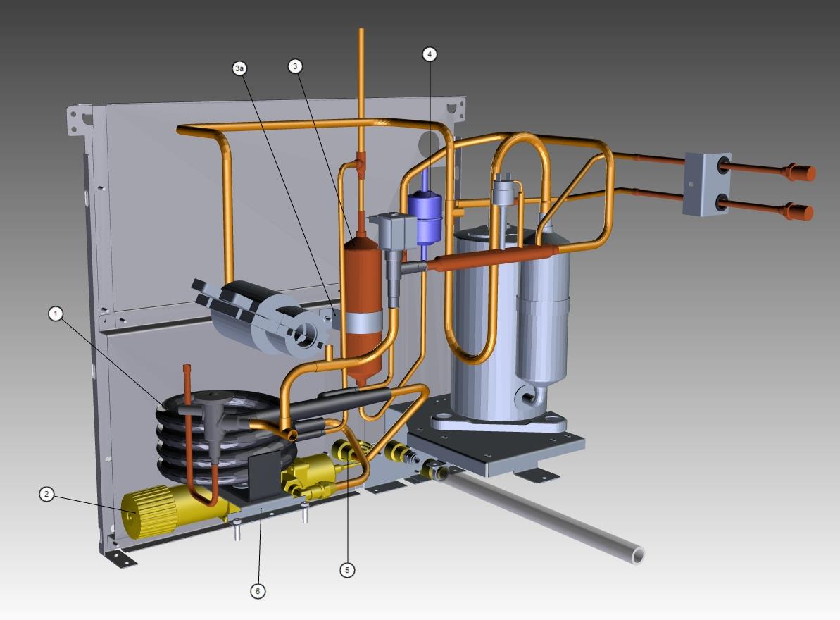This screenshot has width=840, height=620.
Task: Select the compressor mounting base plate
Action: pyautogui.click(x=496, y=440)
